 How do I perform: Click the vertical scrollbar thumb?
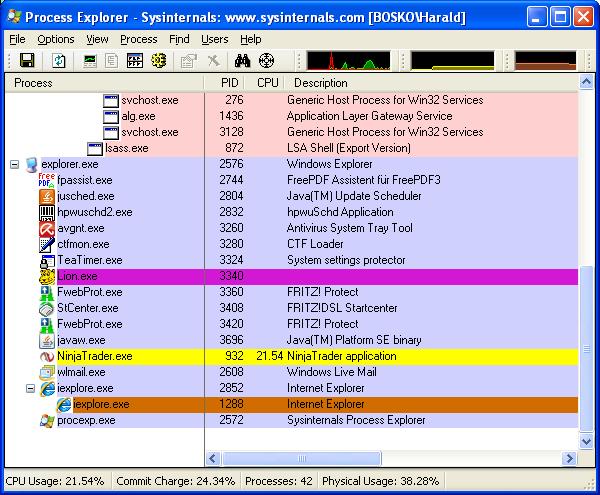(x=586, y=348)
